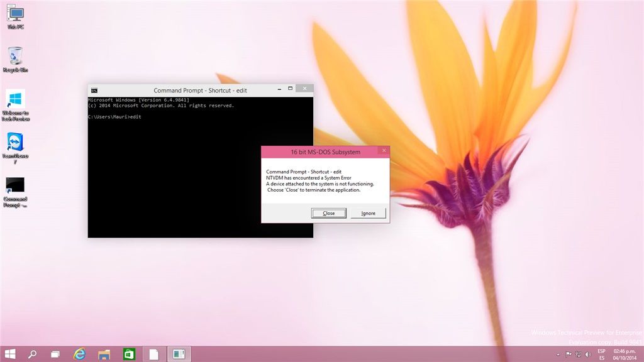The image size is (644, 362).
Task: Open the Start menu
Action: 11,354
